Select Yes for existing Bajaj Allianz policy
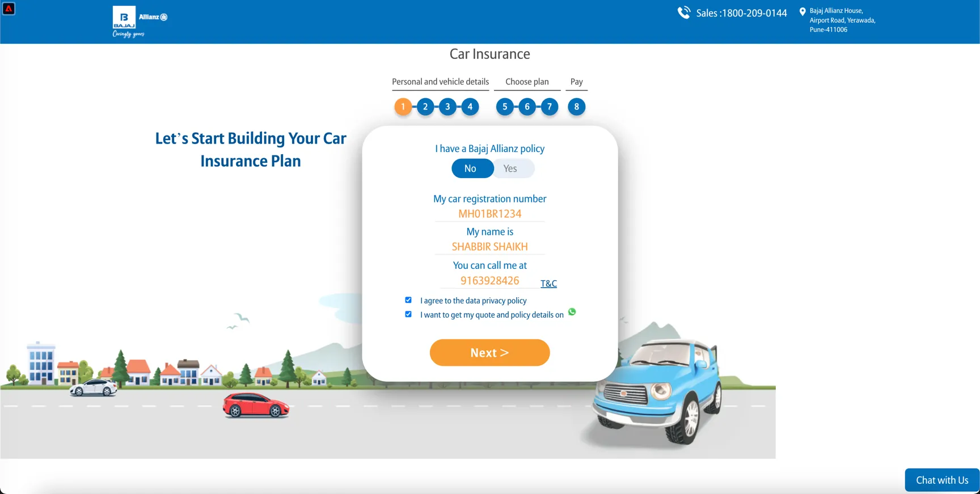 click(x=512, y=168)
